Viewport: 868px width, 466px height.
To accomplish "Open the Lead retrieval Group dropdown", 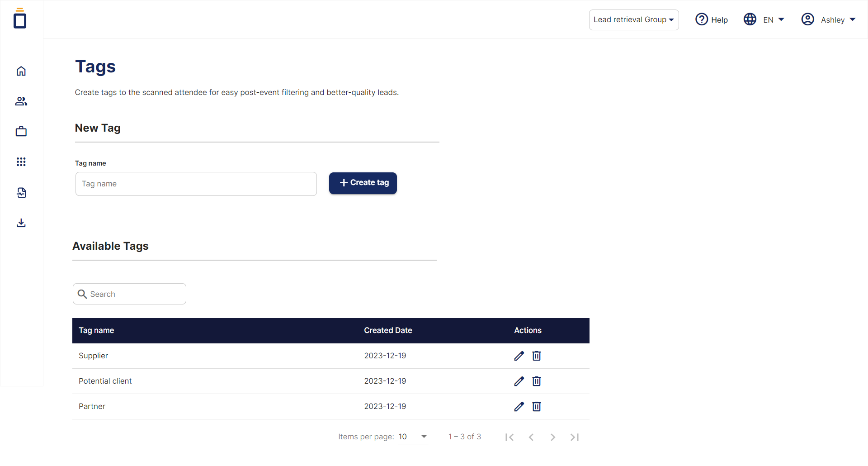I will (634, 20).
